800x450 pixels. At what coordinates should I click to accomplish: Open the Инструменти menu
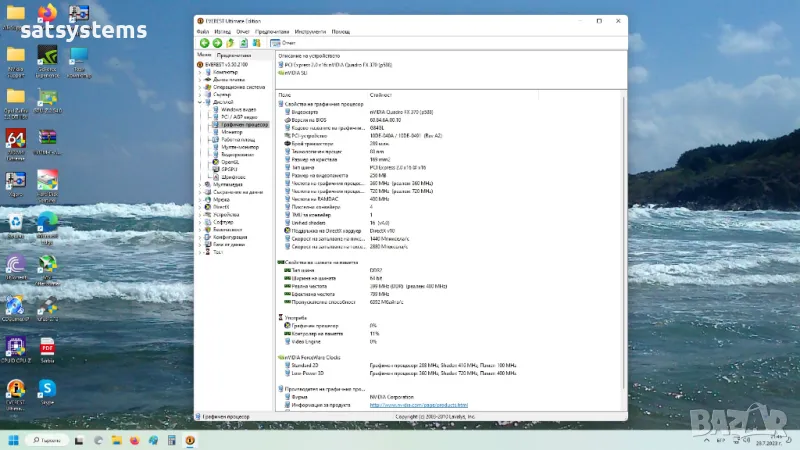[312, 32]
